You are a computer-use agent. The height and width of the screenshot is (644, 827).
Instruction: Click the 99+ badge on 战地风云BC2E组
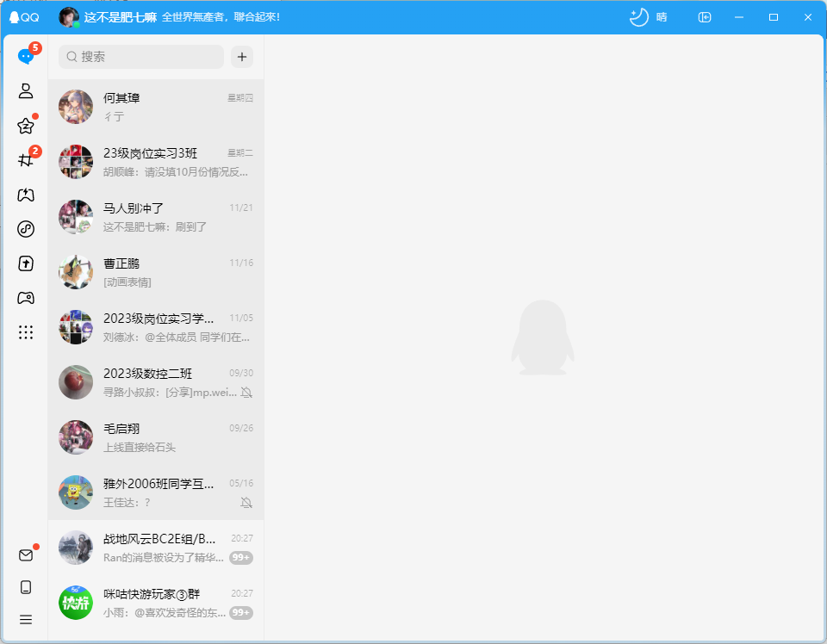pyautogui.click(x=241, y=558)
